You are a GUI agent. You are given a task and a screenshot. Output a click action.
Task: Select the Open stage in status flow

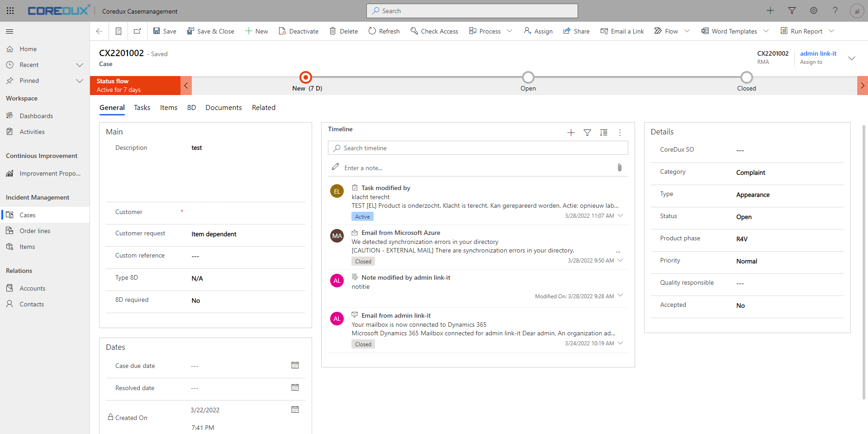[x=528, y=77]
